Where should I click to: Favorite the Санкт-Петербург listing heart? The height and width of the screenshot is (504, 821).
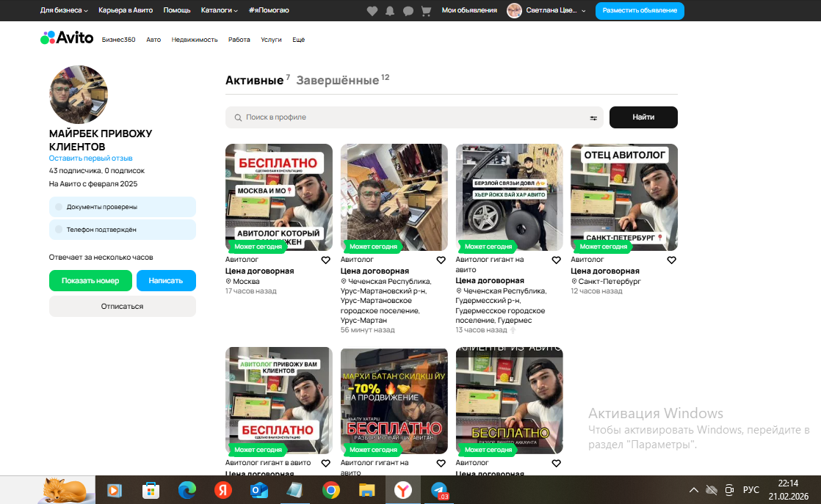click(x=671, y=260)
